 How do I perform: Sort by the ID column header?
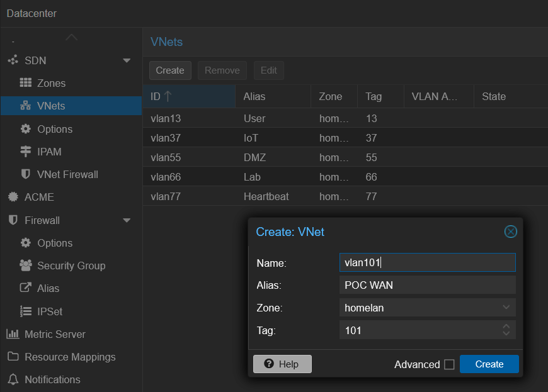click(x=189, y=96)
